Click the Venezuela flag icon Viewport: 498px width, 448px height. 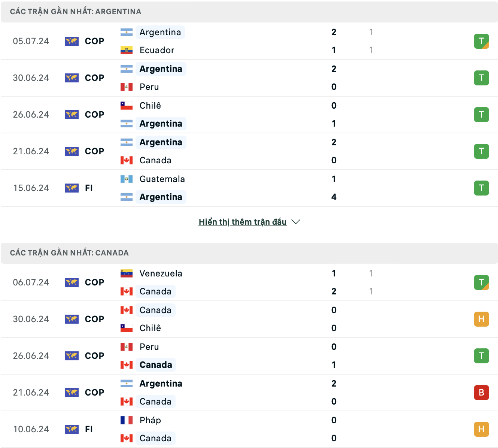click(x=127, y=273)
